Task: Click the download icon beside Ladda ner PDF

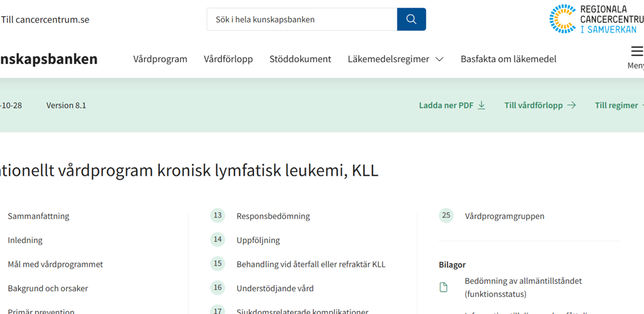Action: click(482, 106)
